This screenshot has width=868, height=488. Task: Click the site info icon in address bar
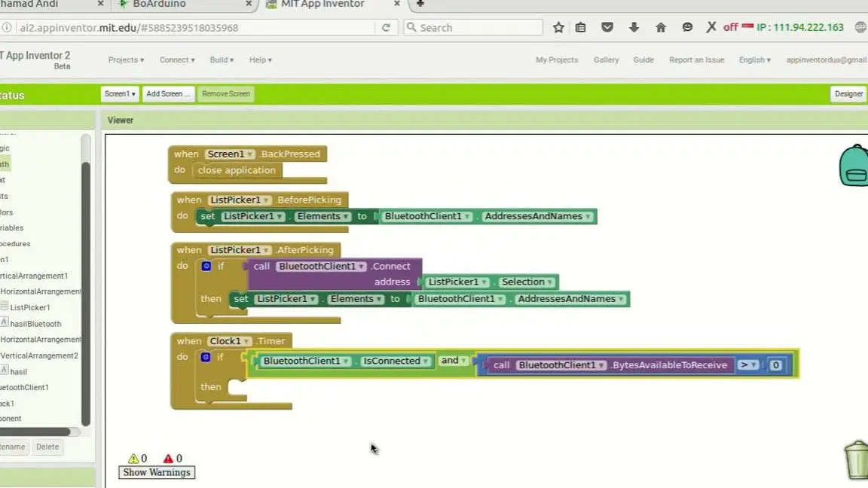coord(7,28)
